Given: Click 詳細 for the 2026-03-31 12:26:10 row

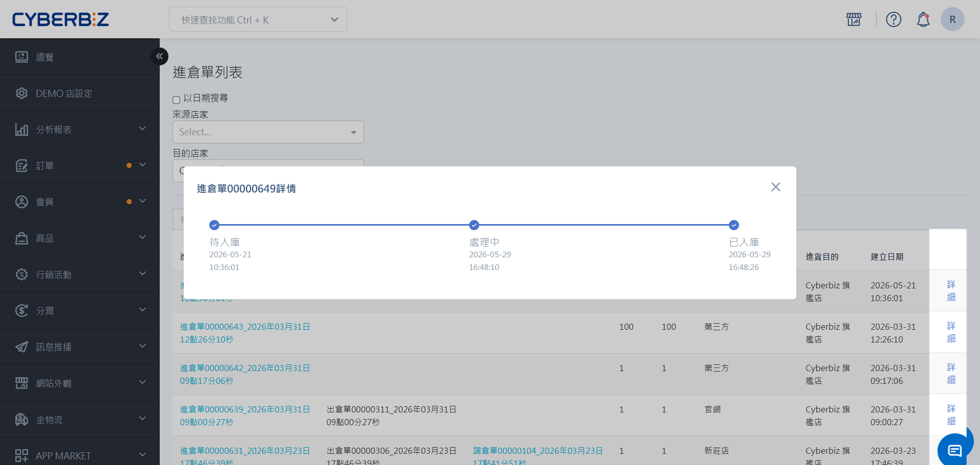Looking at the screenshot, I should 951,332.
